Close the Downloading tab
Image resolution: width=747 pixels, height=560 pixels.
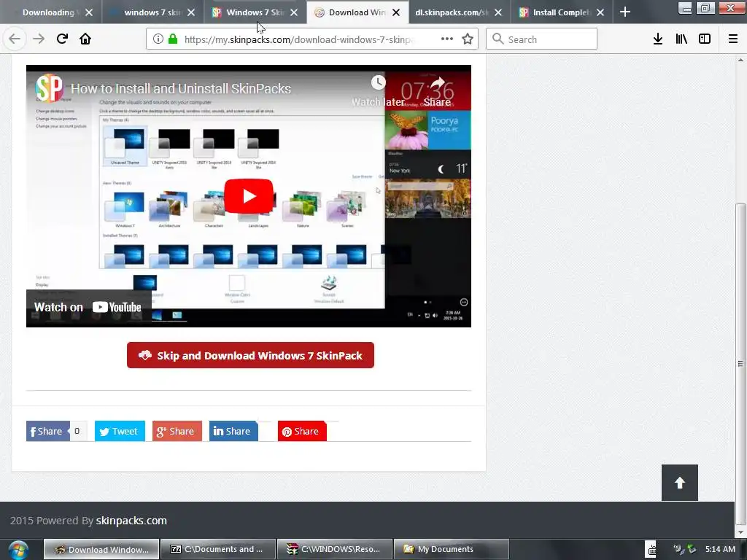89,13
